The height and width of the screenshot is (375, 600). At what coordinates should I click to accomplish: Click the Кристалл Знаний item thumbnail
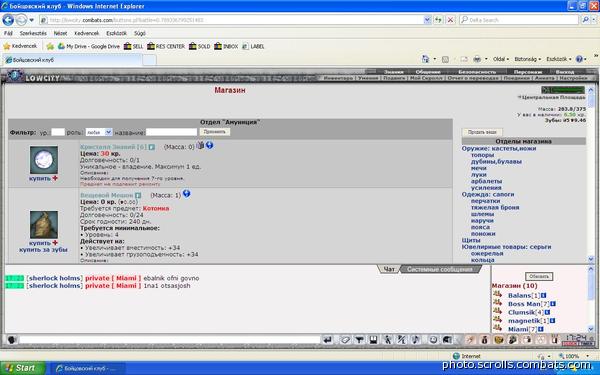[44, 160]
